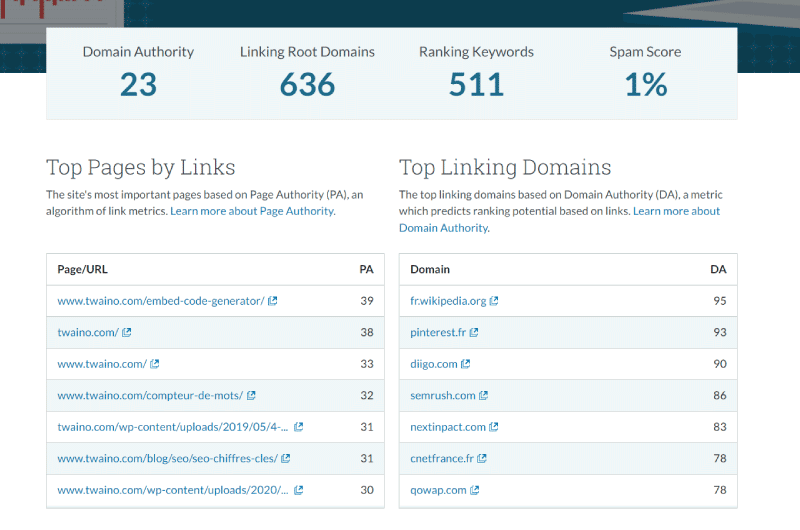Screen dimensions: 800x530
Task: Click external icon next to diigo.com
Action: pyautogui.click(x=465, y=364)
